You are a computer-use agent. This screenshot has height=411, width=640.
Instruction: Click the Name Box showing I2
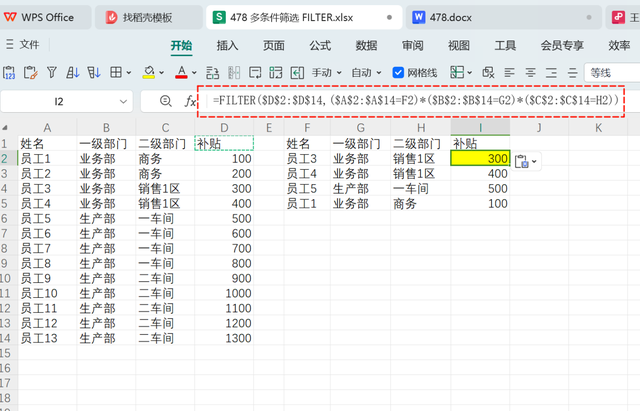point(59,101)
